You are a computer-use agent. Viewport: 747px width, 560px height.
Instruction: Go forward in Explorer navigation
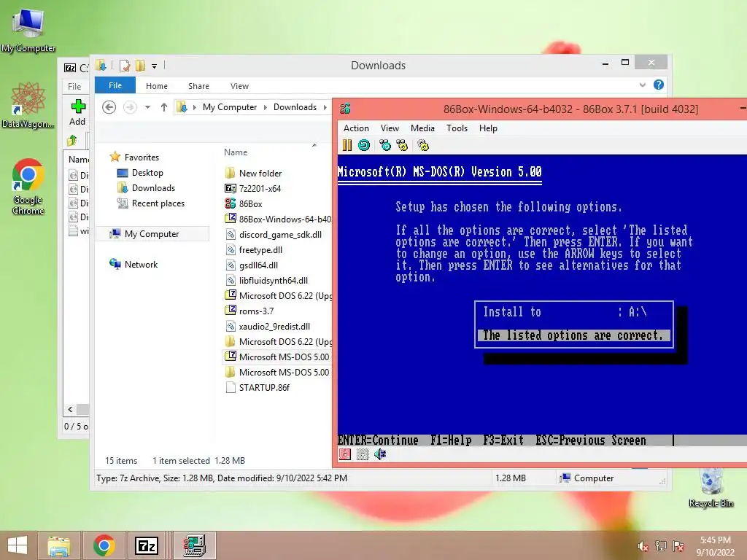(x=130, y=107)
